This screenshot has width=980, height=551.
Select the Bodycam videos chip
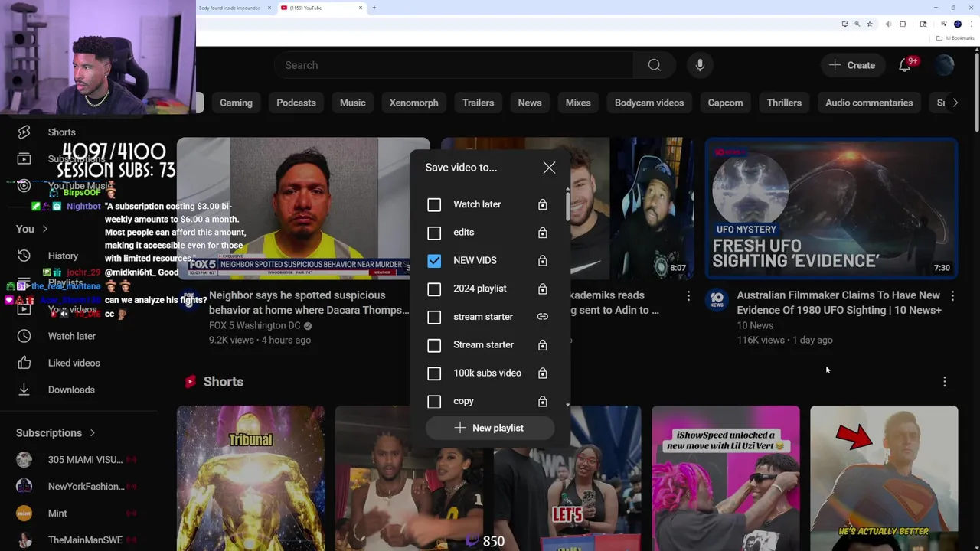[x=649, y=103]
